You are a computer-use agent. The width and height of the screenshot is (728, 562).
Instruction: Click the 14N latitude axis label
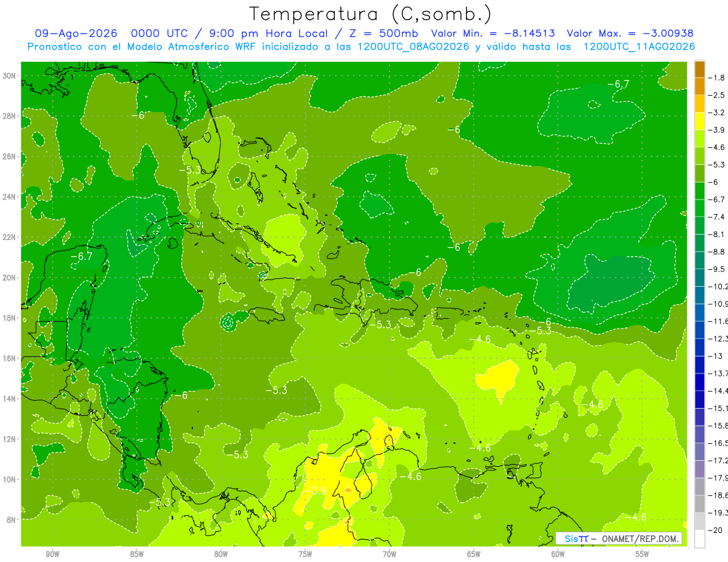tap(10, 399)
